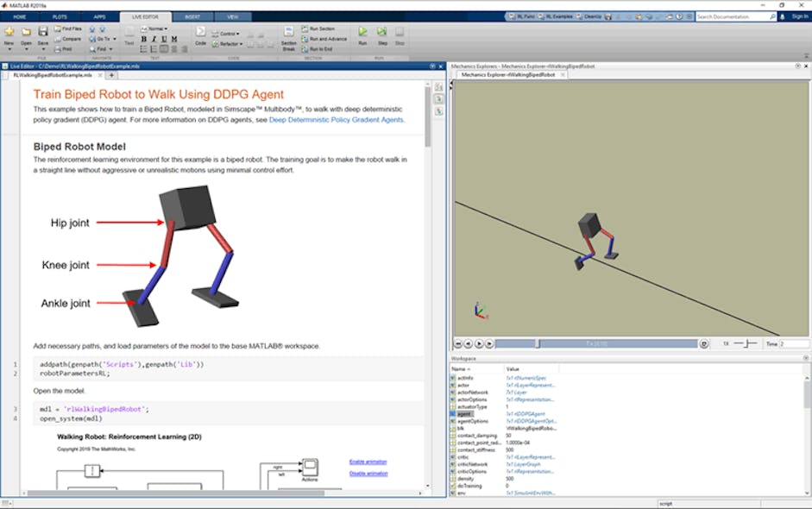Viewport: 812px width, 509px height.
Task: Adjust the playback speed slider
Action: coord(746,342)
